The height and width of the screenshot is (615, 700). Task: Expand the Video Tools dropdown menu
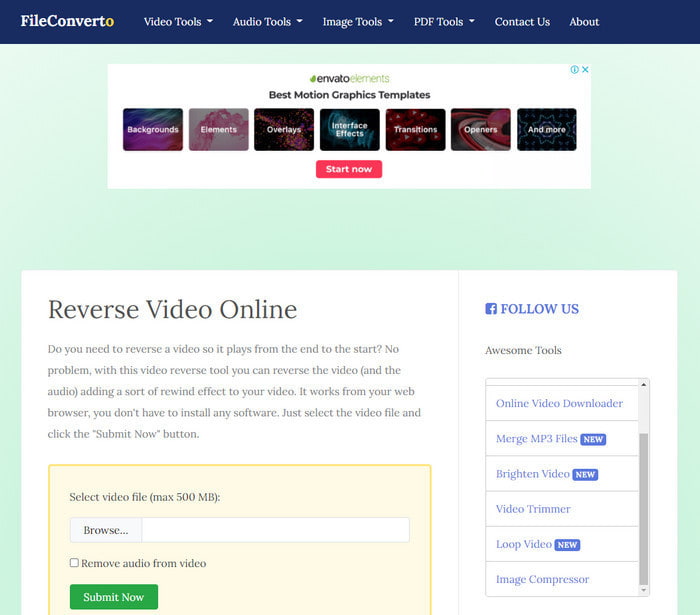point(178,21)
